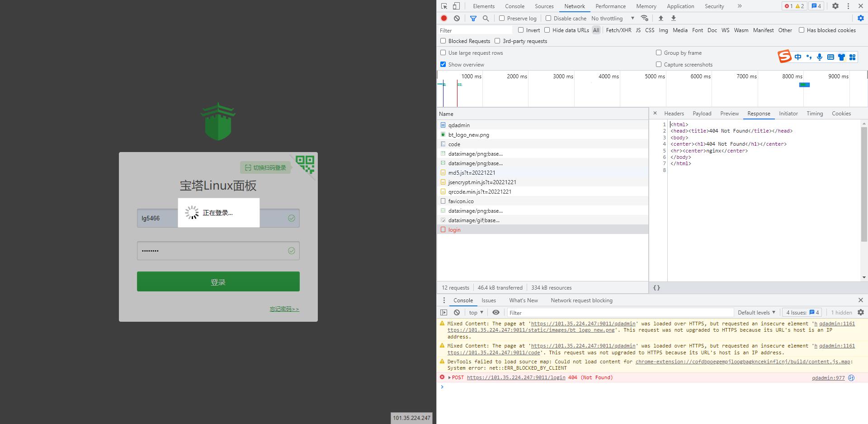
Task: Click the 4 Issues badge in console
Action: (802, 313)
